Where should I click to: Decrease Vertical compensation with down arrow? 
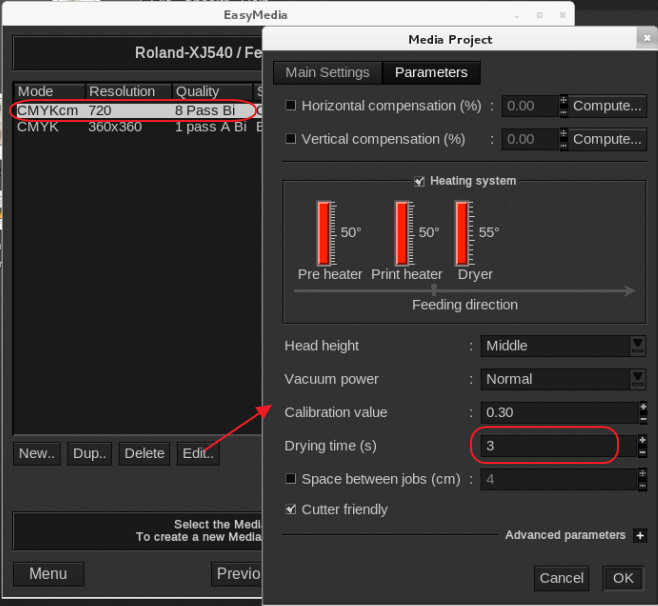tap(563, 145)
